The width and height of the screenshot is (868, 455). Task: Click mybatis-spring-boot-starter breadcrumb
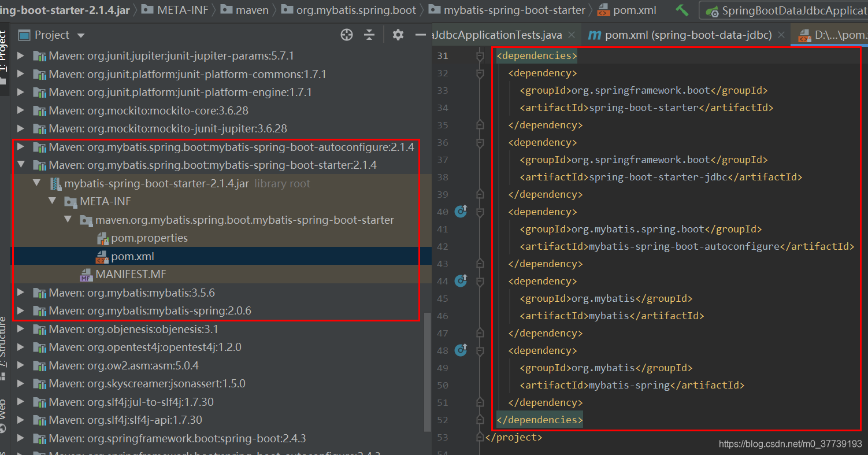(x=507, y=10)
